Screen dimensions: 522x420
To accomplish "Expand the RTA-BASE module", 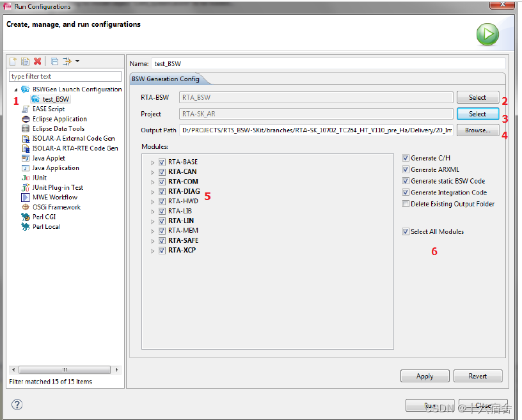I will point(152,163).
